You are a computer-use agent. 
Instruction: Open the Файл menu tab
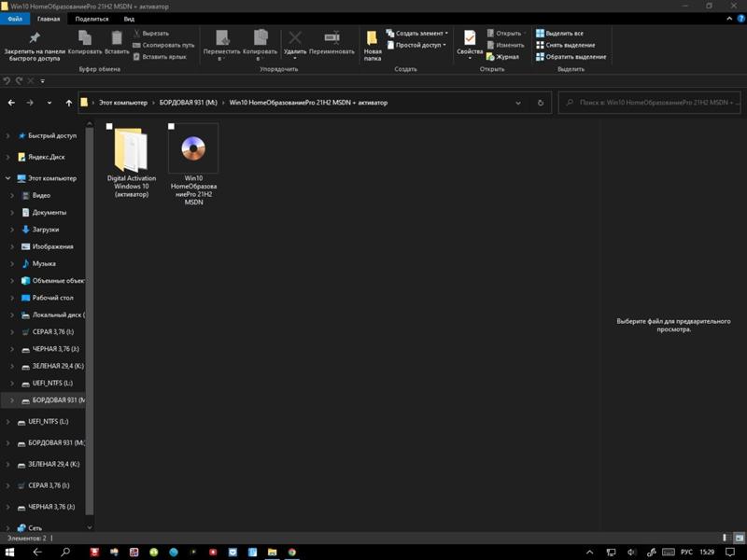click(15, 19)
